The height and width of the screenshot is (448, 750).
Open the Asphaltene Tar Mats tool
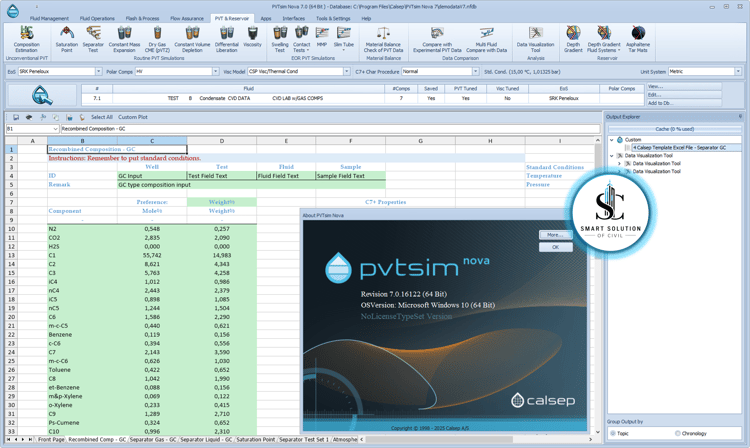click(638, 39)
